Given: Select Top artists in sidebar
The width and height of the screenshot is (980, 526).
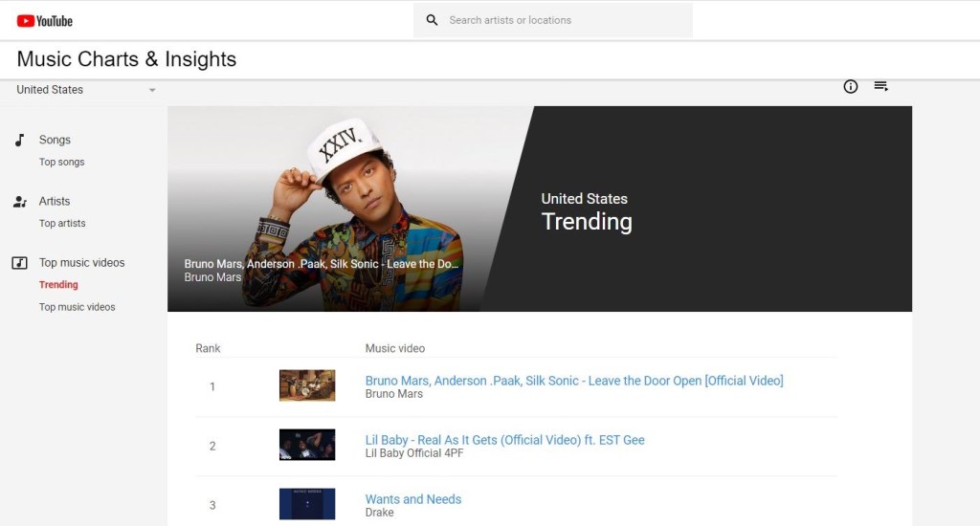Looking at the screenshot, I should 62,223.
